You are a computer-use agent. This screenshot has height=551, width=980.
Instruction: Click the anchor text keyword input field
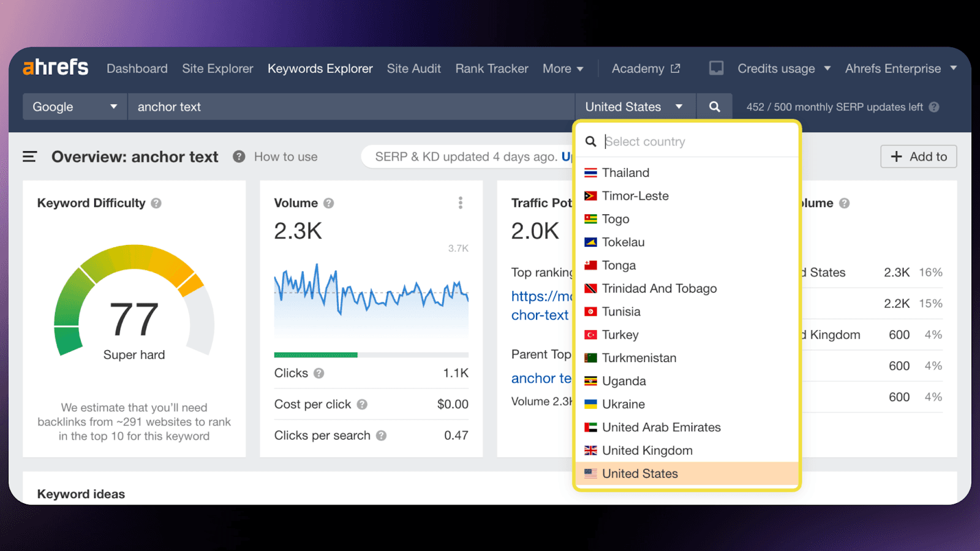351,107
